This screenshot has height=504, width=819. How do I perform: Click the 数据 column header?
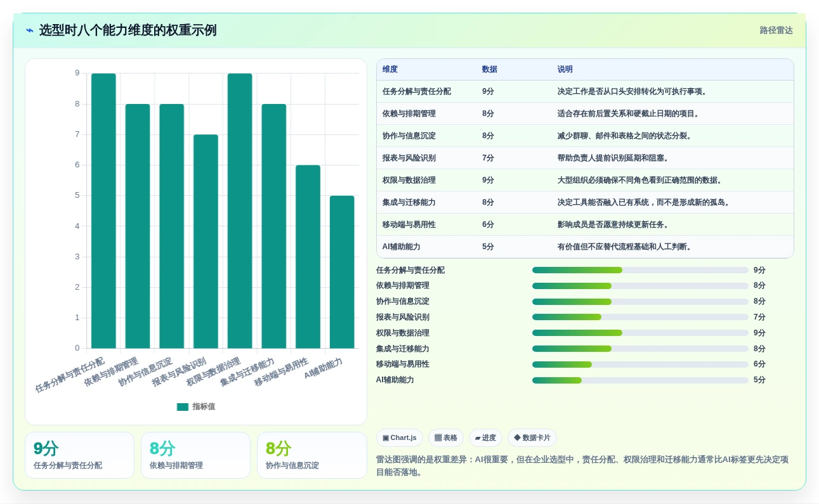tap(489, 69)
